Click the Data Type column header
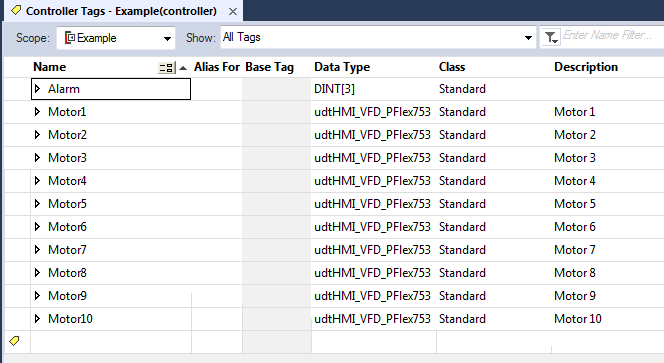 (x=342, y=67)
